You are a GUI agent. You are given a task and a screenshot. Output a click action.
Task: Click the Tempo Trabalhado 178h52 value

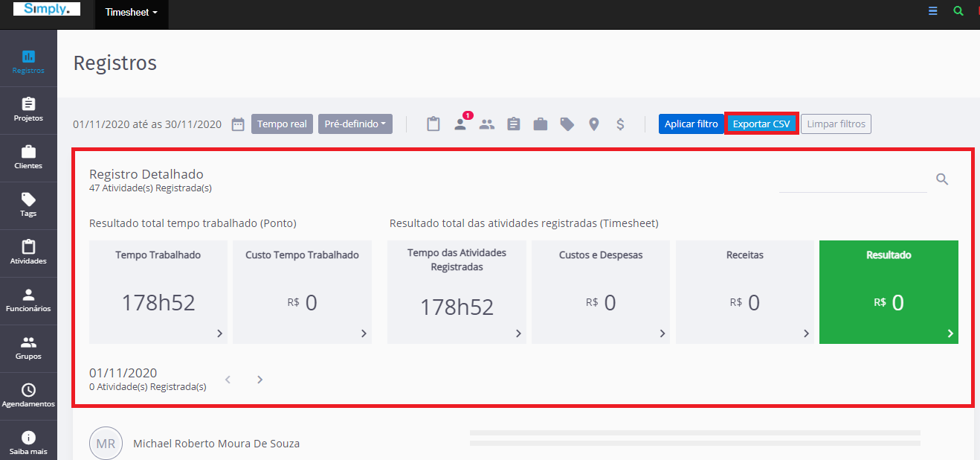pos(158,303)
